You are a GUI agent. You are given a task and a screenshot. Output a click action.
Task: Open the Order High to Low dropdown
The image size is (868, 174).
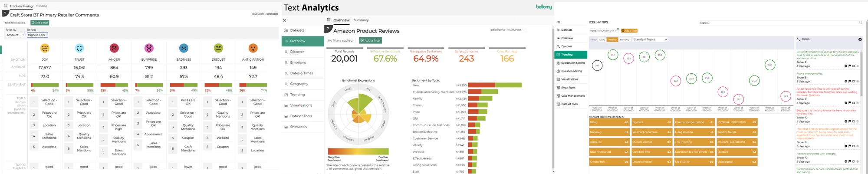pos(37,35)
